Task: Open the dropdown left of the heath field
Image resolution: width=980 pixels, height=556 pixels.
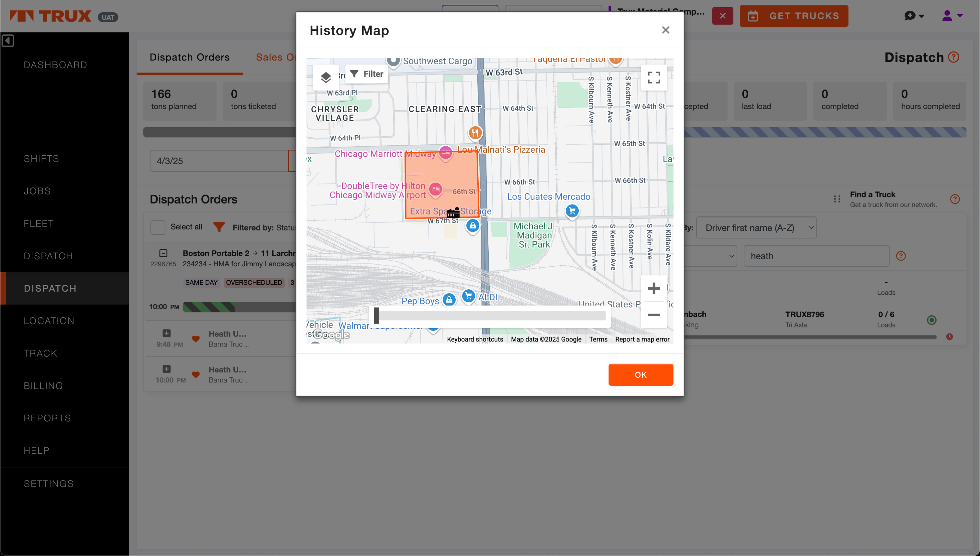Action: click(x=710, y=256)
